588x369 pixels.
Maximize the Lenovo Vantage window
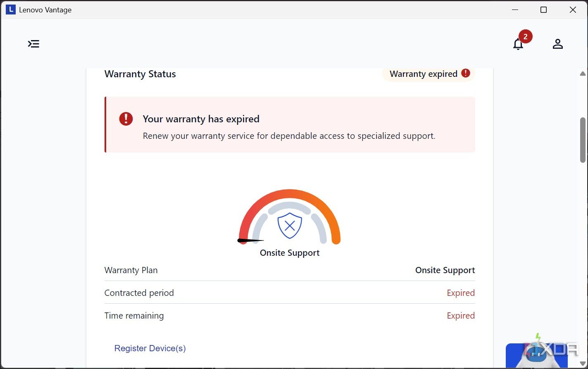click(544, 10)
